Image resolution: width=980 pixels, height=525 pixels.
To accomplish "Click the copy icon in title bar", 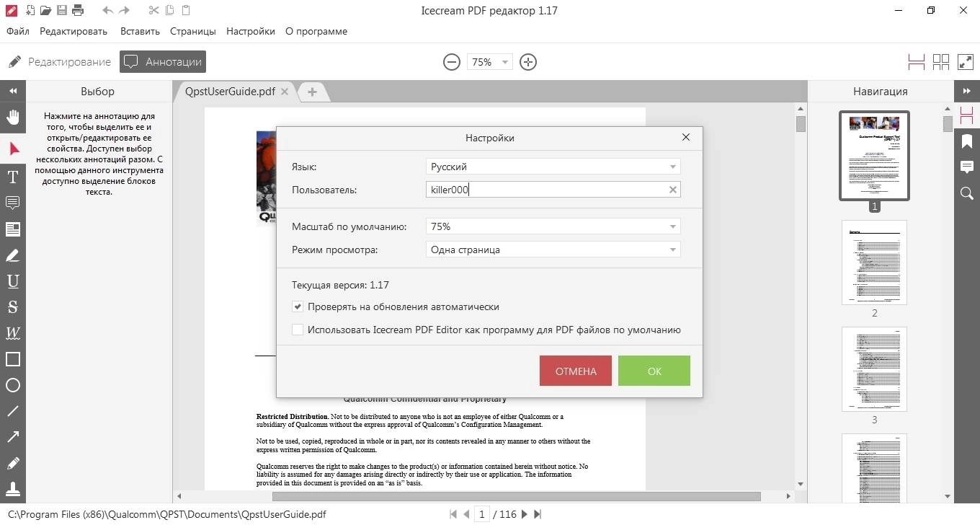I will [170, 10].
